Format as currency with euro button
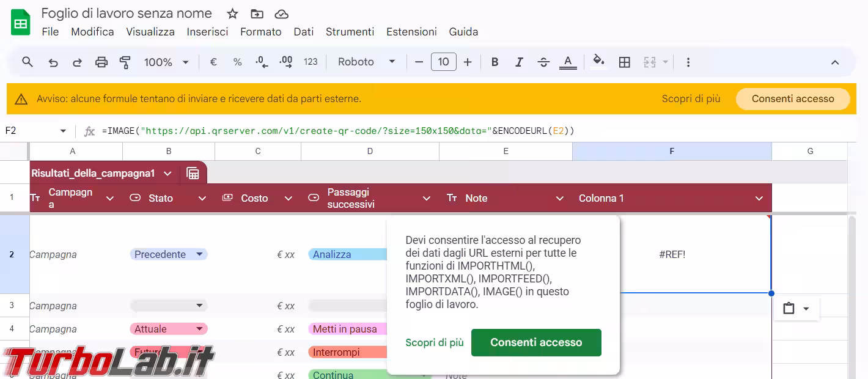Viewport: 868px width, 379px height. pos(213,62)
